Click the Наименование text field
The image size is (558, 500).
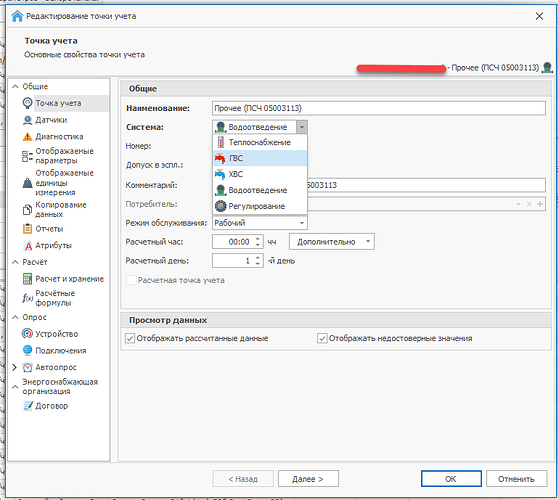pyautogui.click(x=379, y=108)
